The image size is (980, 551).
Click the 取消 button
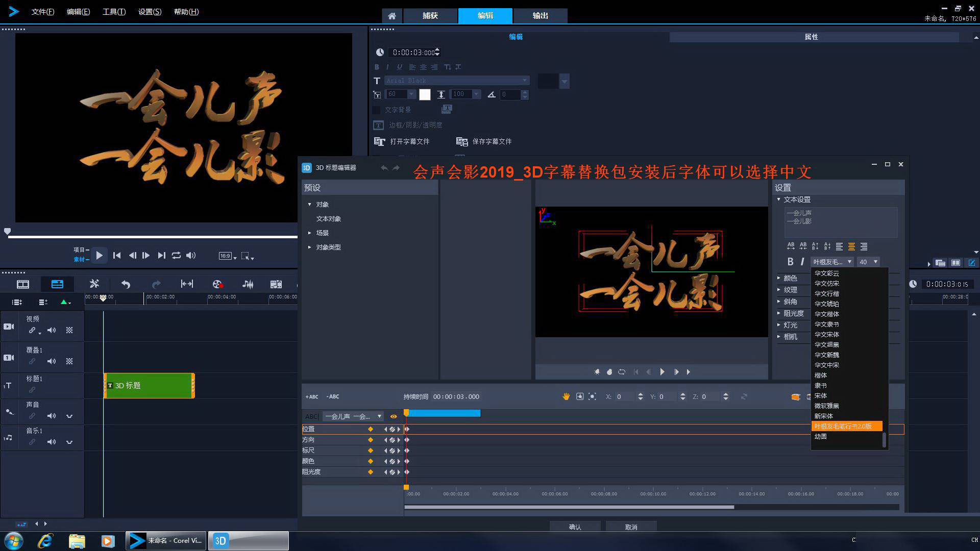click(x=631, y=527)
